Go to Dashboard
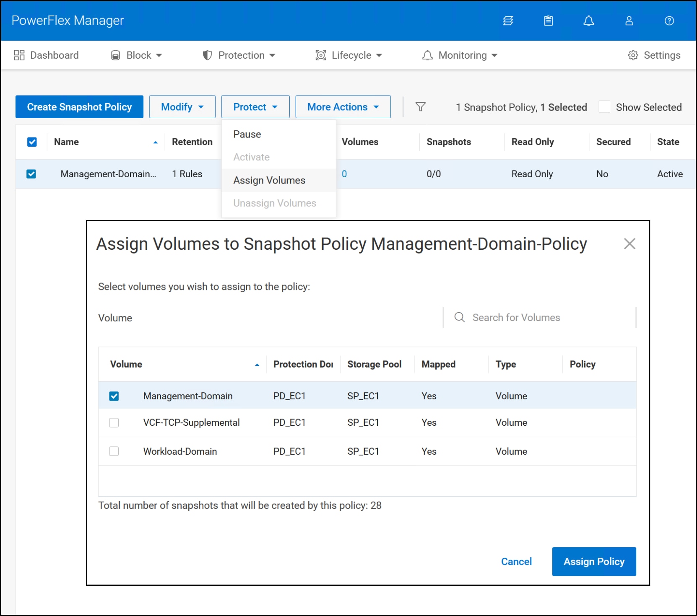The image size is (697, 616). click(x=46, y=55)
